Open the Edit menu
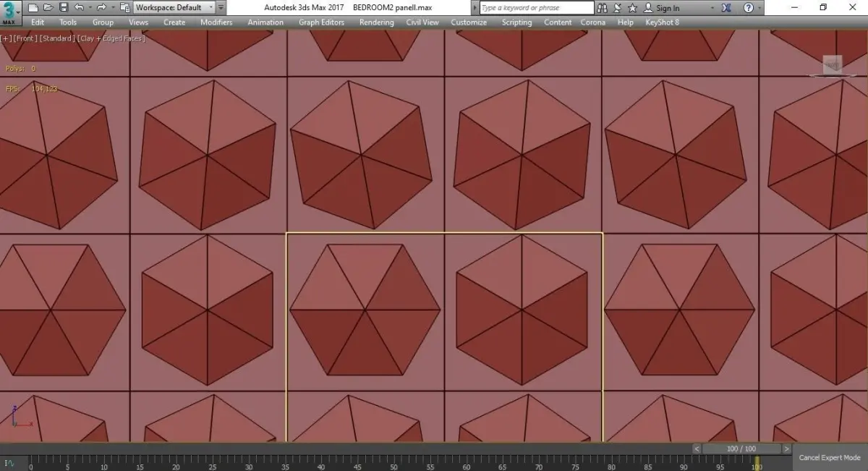 pos(38,22)
